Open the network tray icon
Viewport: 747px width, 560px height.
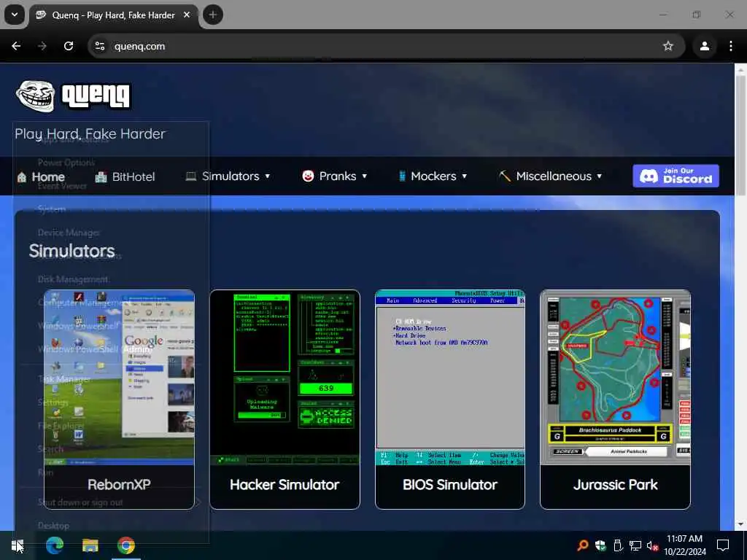(x=635, y=545)
